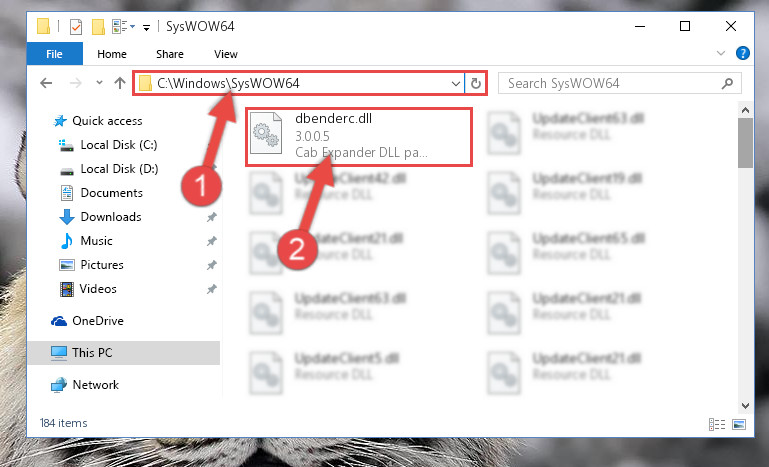
Task: Expand the address bar history dropdown
Action: 456,83
